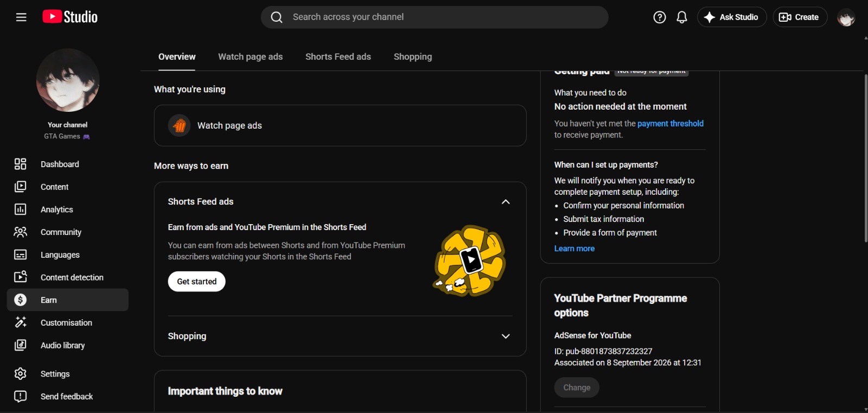This screenshot has width=868, height=413.
Task: Click the Create button
Action: click(800, 17)
